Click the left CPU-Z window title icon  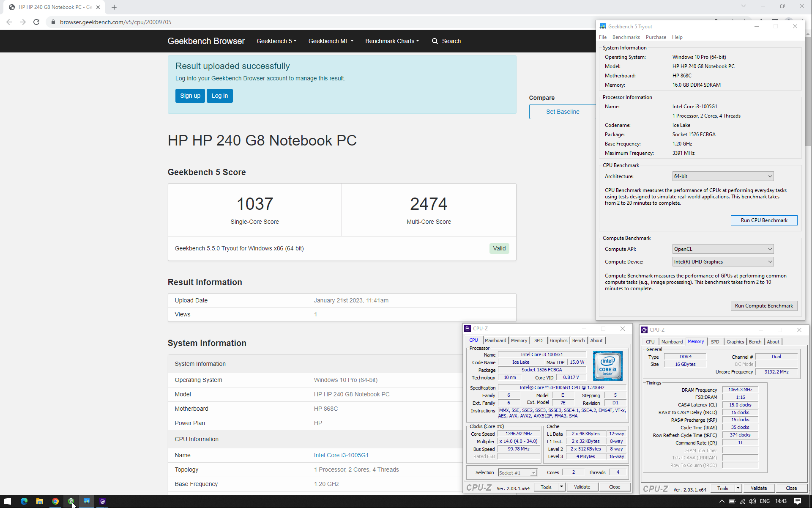[468, 329]
